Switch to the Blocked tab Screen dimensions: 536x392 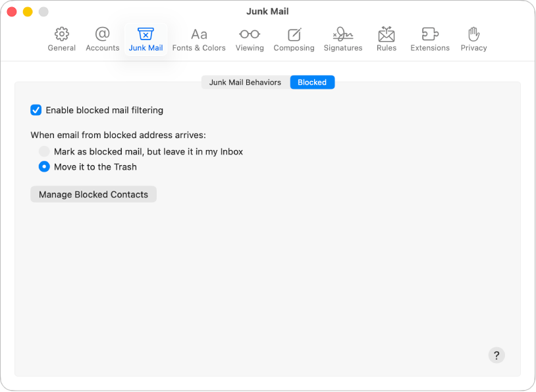pos(312,82)
